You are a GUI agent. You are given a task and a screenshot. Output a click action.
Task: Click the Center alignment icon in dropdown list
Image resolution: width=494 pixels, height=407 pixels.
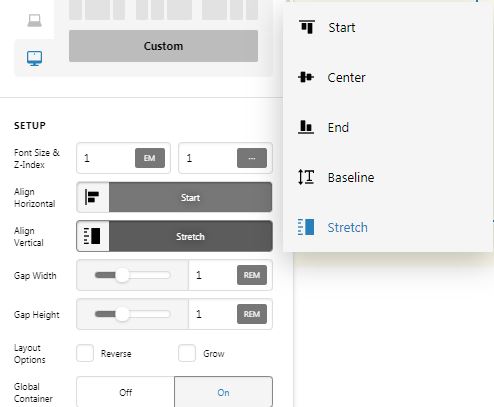pyautogui.click(x=306, y=77)
